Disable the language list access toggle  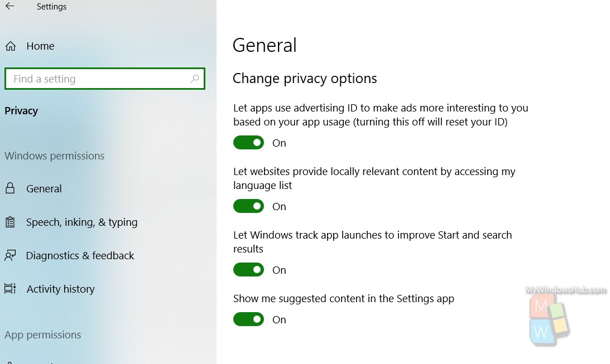[248, 206]
